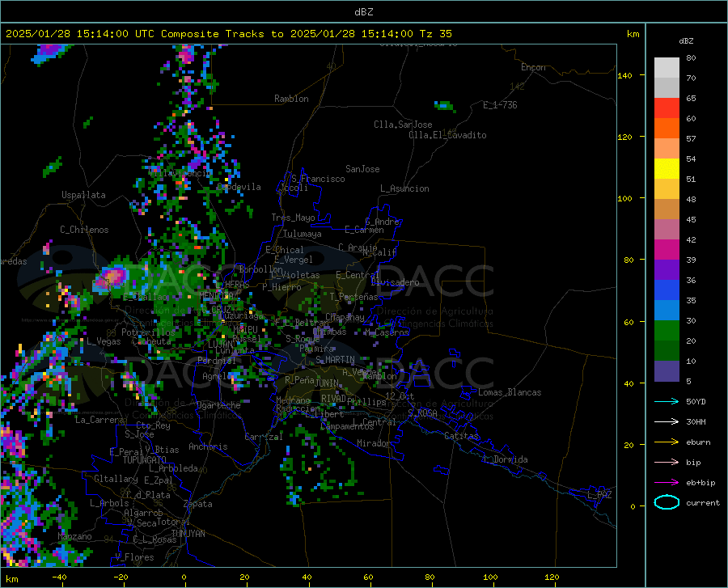Click the Encon label on map
This screenshot has width=728, height=588.
pos(534,67)
